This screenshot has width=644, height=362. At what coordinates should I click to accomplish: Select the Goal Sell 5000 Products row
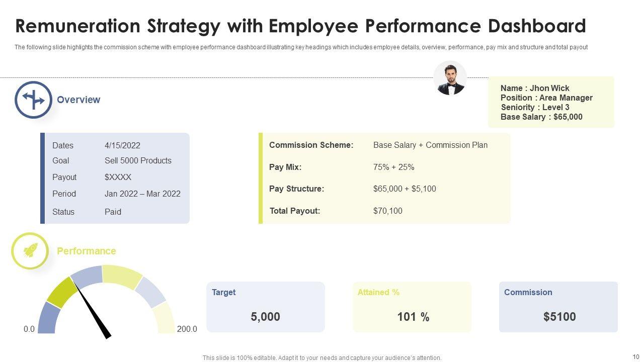click(112, 160)
